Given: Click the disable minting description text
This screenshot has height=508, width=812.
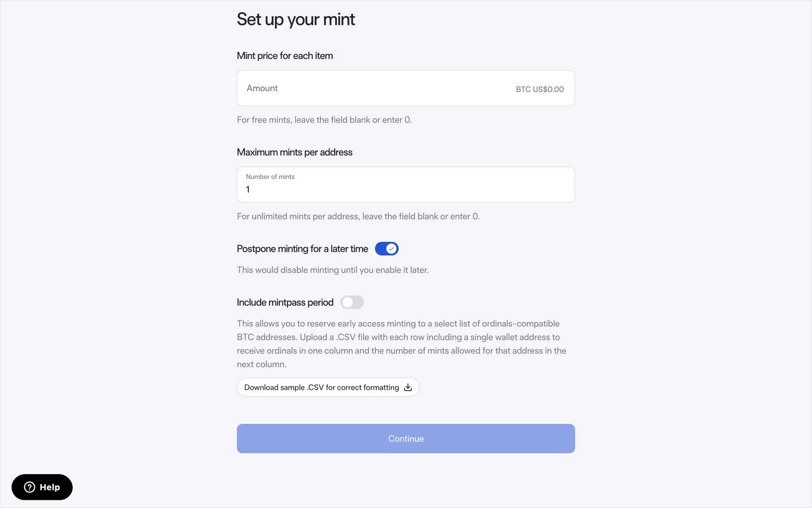Looking at the screenshot, I should [332, 270].
